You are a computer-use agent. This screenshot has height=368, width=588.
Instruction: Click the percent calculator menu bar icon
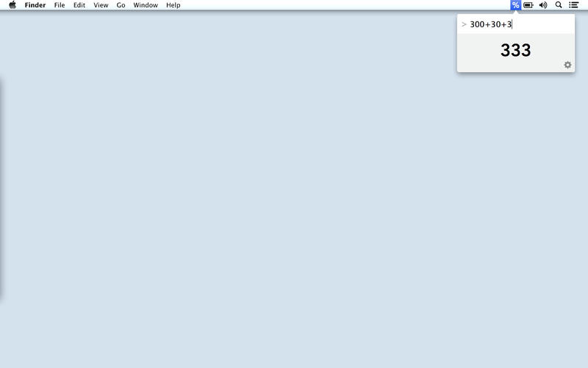(x=516, y=5)
